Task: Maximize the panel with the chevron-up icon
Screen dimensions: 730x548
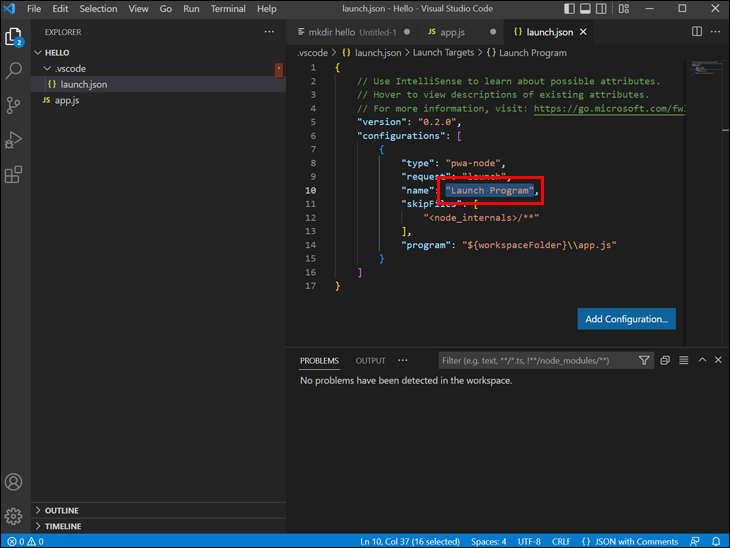Action: [x=702, y=360]
